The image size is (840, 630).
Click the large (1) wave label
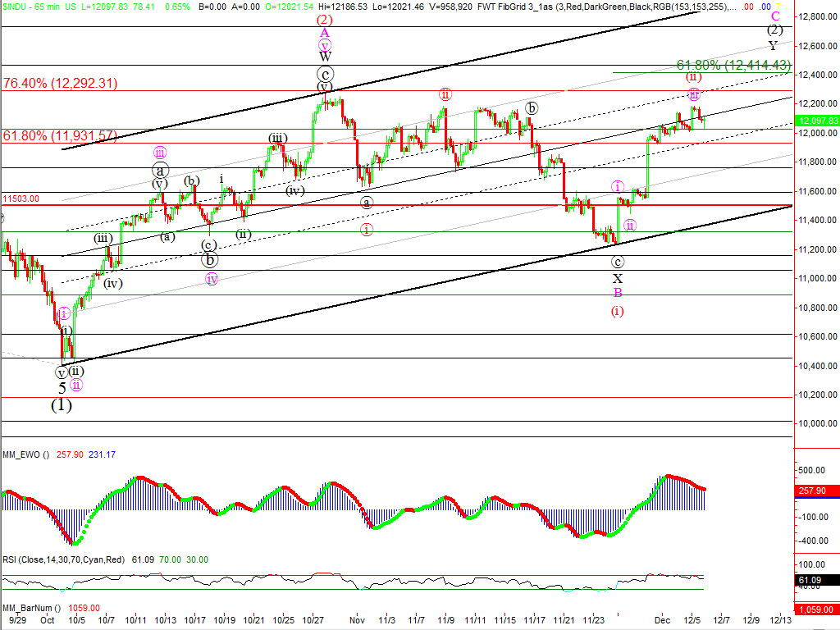[x=61, y=405]
